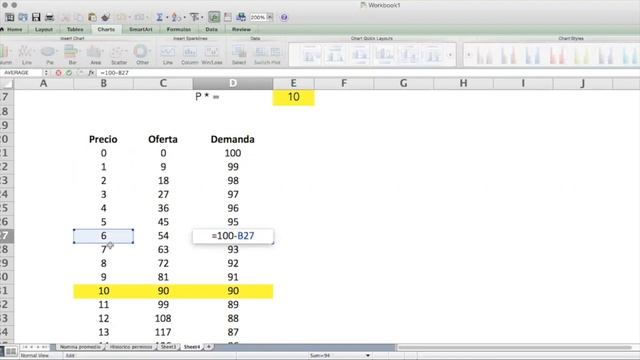Open the Home ribbon tab
Viewport: 640px width, 360px height.
tap(14, 29)
